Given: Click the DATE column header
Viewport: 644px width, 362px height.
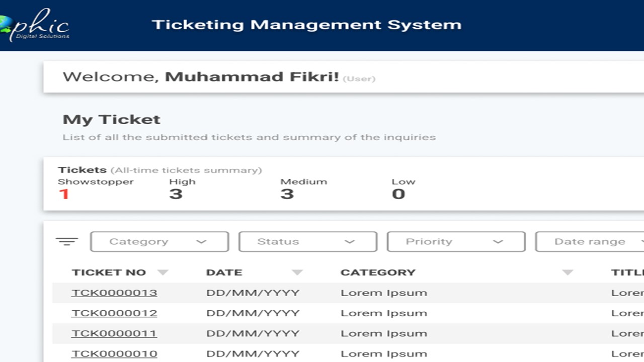Looking at the screenshot, I should pos(224,273).
